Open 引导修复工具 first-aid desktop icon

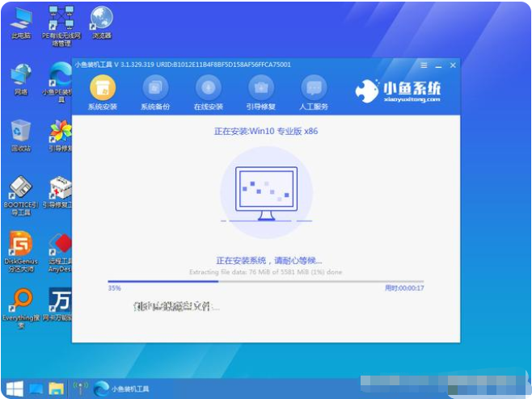point(57,192)
